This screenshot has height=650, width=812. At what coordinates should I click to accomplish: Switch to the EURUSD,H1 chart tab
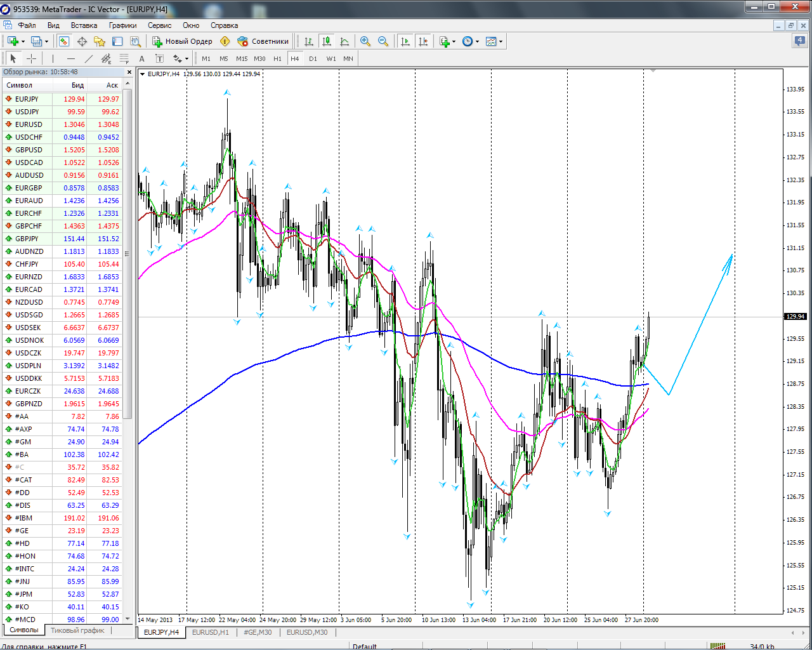click(x=210, y=632)
